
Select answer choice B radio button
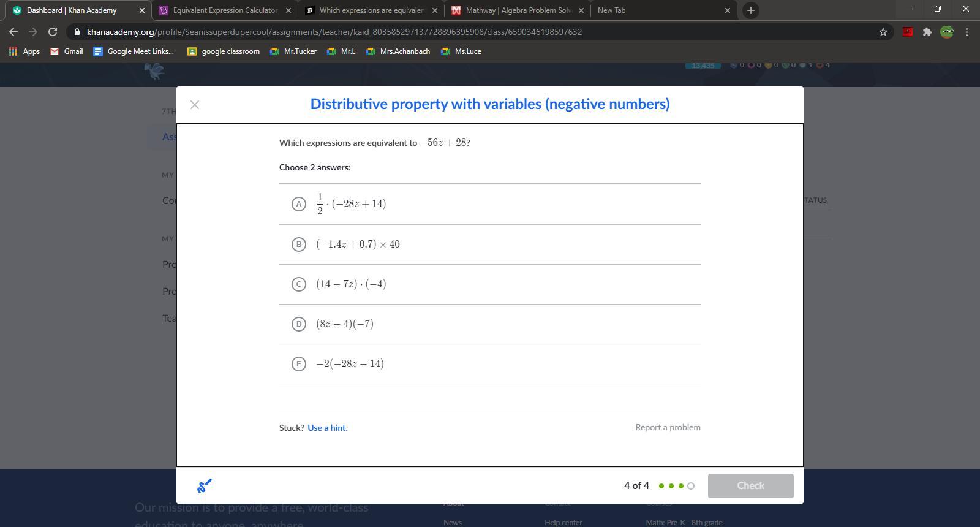pos(298,245)
